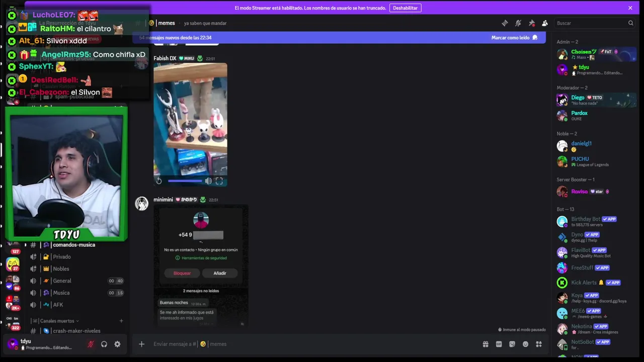The height and width of the screenshot is (362, 644).
Task: Dismiss the streamer mode banner
Action: (630, 8)
